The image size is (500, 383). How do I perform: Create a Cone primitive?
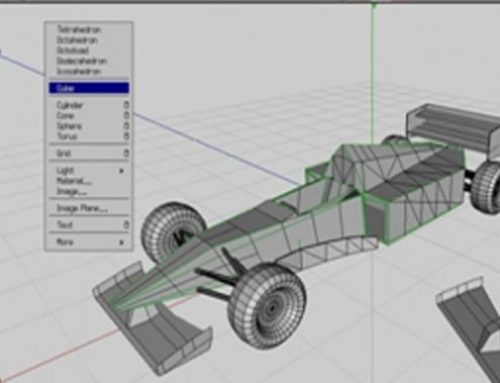click(89, 116)
